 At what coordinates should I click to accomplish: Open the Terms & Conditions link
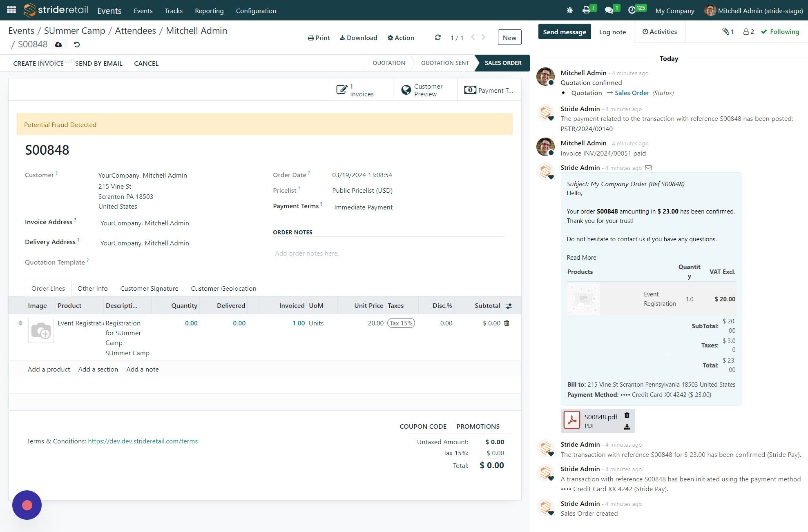click(x=143, y=441)
